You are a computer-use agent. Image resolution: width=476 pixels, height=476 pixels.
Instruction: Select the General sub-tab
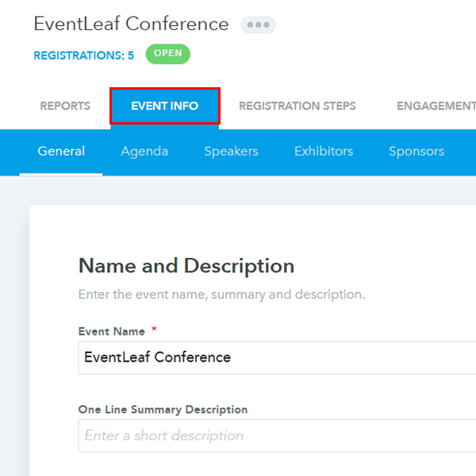point(61,152)
